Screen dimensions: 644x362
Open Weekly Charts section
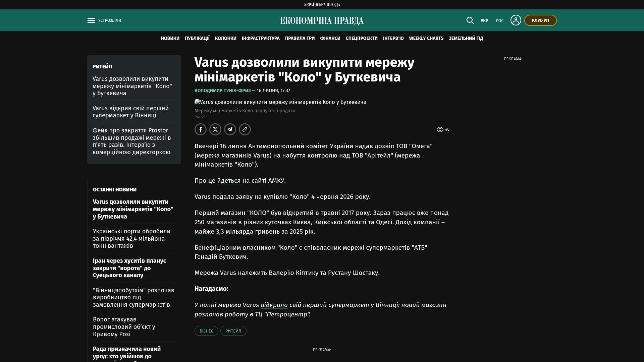coord(426,39)
